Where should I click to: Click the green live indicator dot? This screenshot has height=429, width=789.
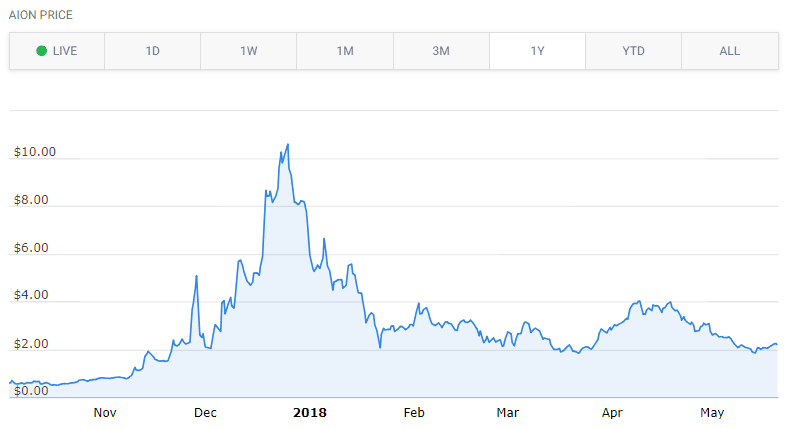pos(42,51)
